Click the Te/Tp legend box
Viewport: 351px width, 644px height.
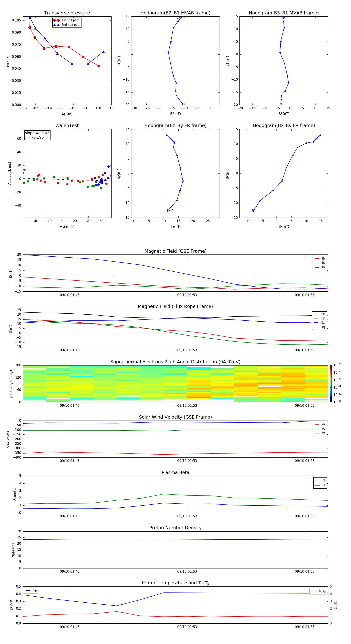tap(318, 591)
